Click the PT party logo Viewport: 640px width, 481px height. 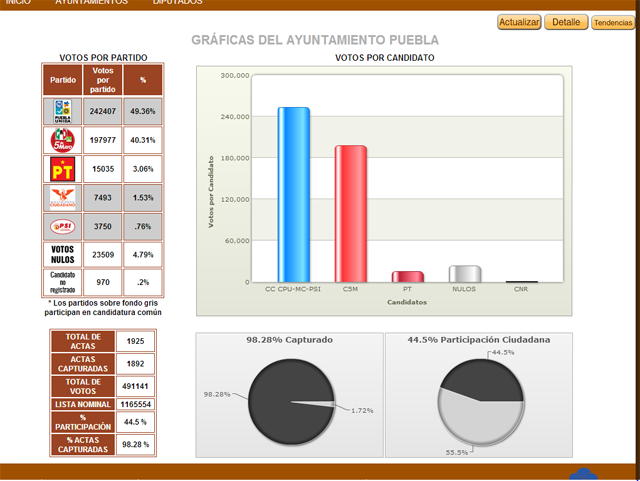coord(62,169)
